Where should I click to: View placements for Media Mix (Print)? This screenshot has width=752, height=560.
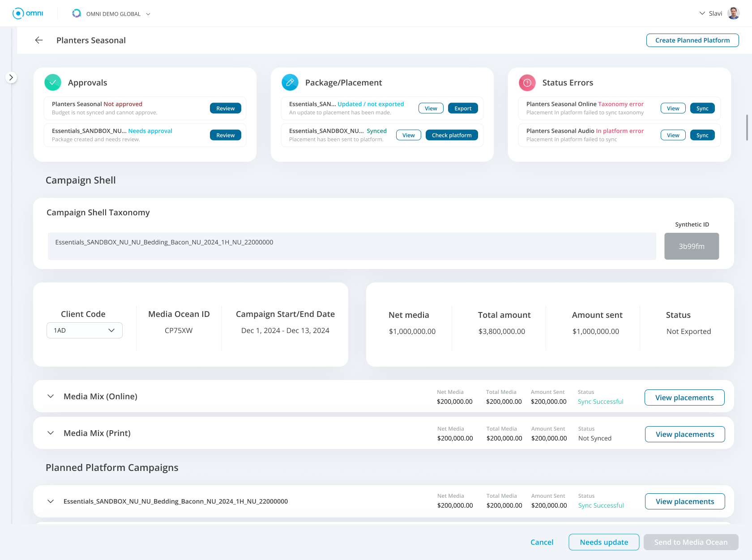685,434
